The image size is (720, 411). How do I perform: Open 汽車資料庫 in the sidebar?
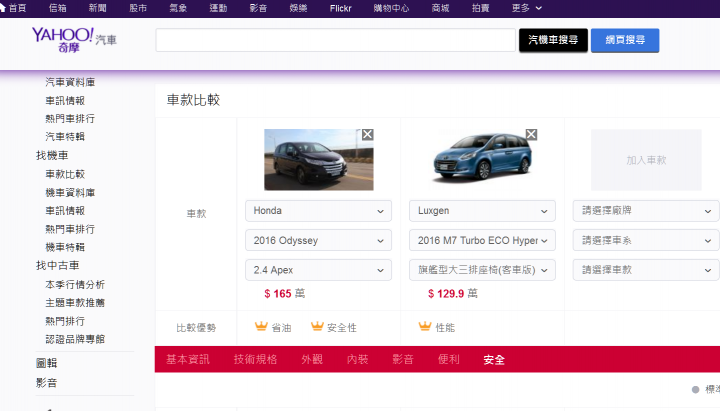coord(70,82)
